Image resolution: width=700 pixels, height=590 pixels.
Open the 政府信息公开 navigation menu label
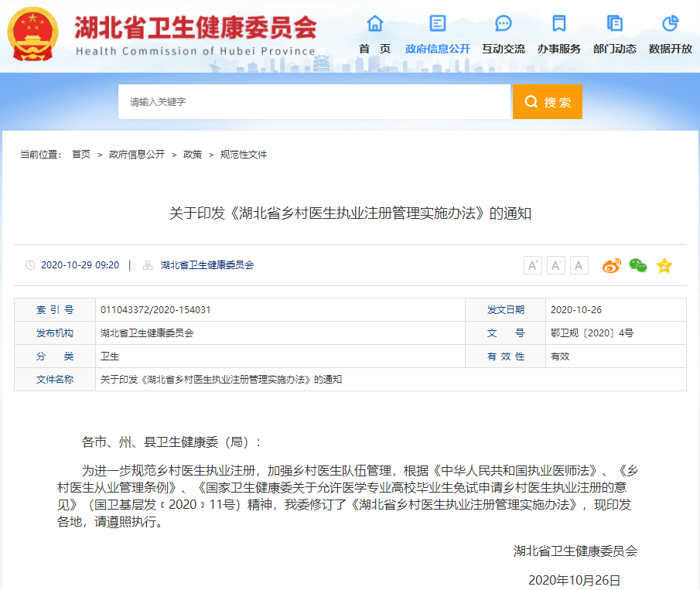[x=438, y=49]
